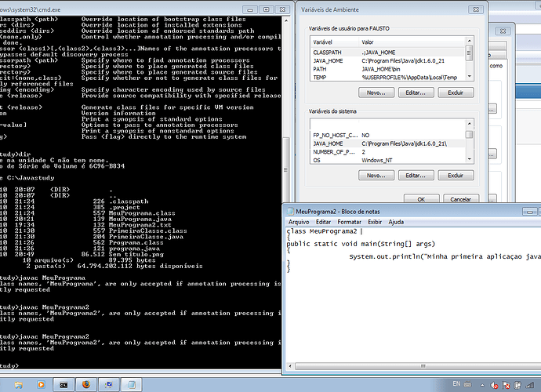Minimize the MeuPrograma2 Notepad window
This screenshot has width=541, height=392.
point(529,212)
